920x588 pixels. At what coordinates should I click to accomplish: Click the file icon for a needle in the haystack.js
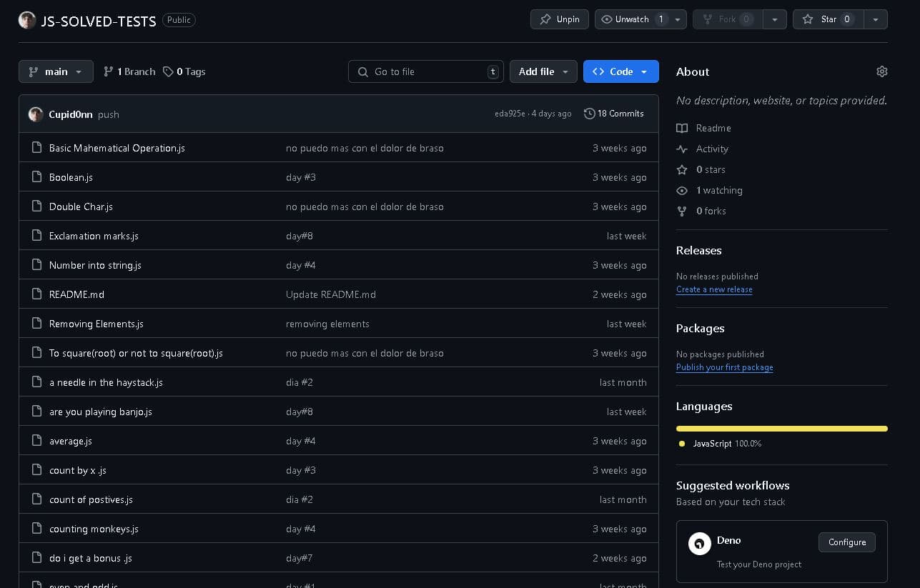coord(36,382)
